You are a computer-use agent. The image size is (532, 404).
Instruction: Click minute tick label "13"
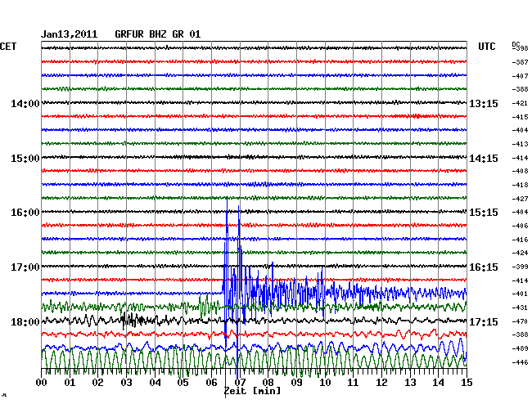(x=410, y=383)
